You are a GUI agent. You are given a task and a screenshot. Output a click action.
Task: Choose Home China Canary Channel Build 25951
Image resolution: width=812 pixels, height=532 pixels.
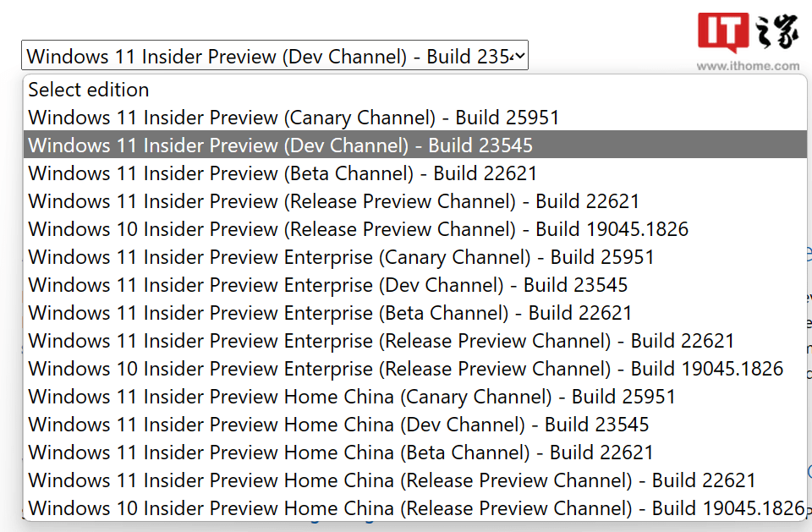pos(352,396)
